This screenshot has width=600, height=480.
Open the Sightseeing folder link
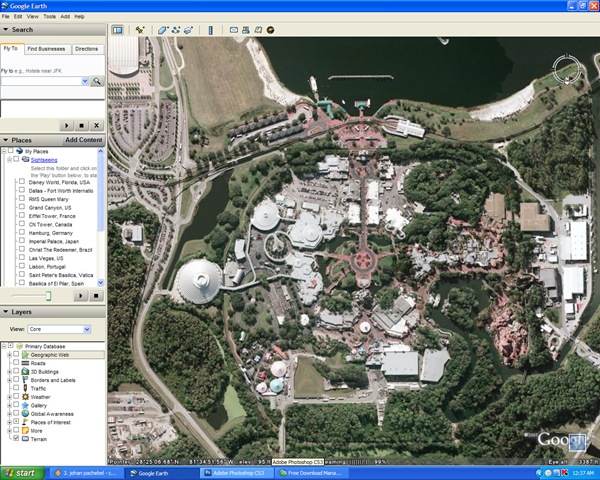(44, 160)
